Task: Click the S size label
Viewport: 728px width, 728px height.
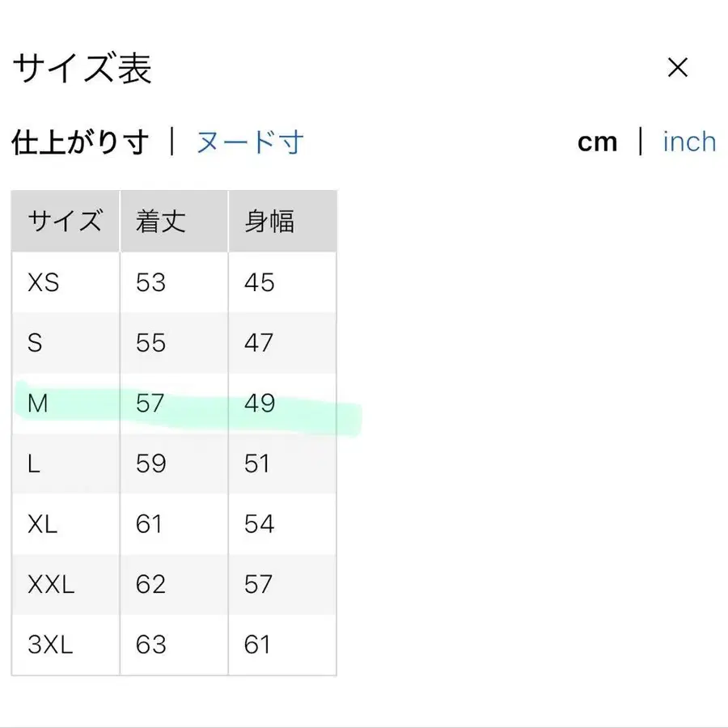Action: pyautogui.click(x=35, y=343)
